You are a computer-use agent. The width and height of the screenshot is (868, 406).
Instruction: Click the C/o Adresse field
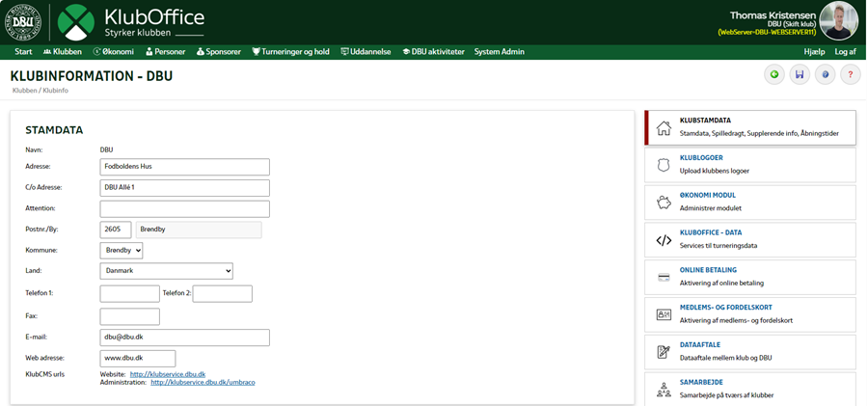point(184,188)
